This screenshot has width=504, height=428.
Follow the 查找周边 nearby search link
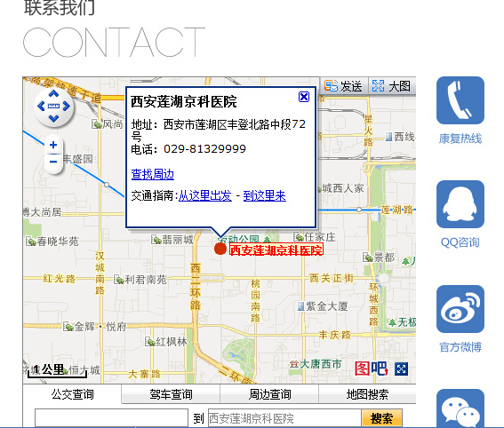pos(153,174)
